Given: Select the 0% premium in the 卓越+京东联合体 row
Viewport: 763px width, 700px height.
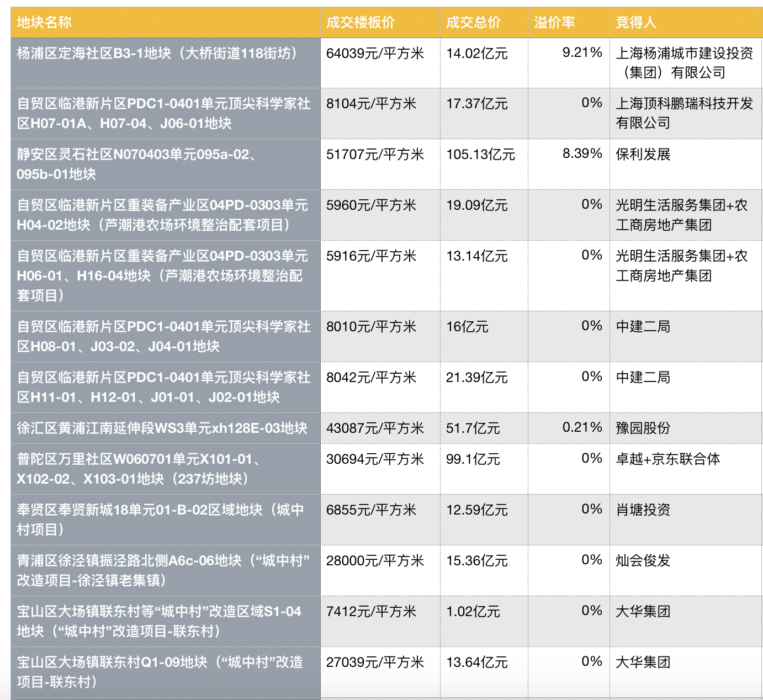Looking at the screenshot, I should click(592, 458).
